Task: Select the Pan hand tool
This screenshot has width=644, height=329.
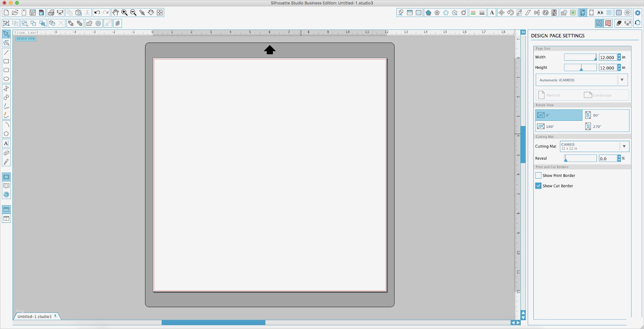Action: click(x=116, y=12)
